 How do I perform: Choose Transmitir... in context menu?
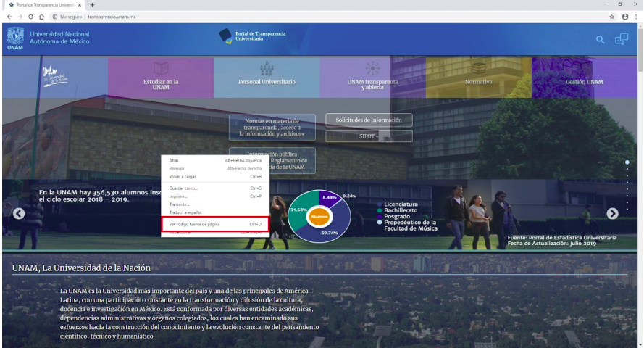click(x=215, y=204)
